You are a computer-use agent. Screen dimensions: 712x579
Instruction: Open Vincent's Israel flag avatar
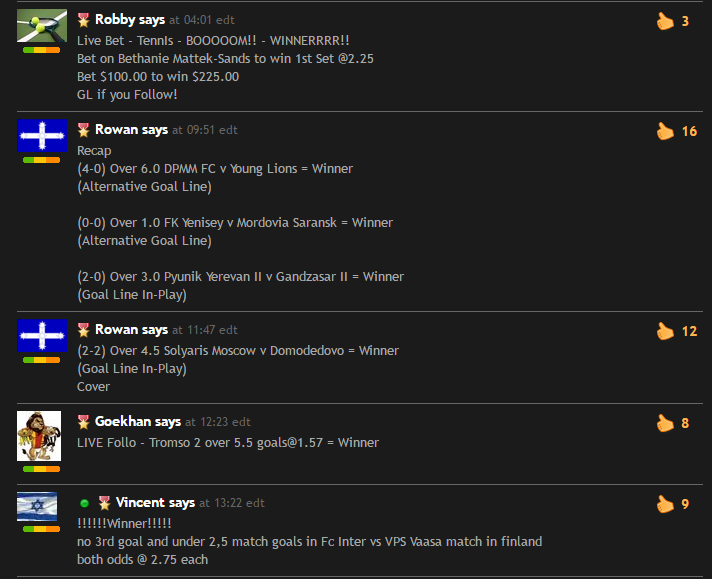(x=37, y=506)
